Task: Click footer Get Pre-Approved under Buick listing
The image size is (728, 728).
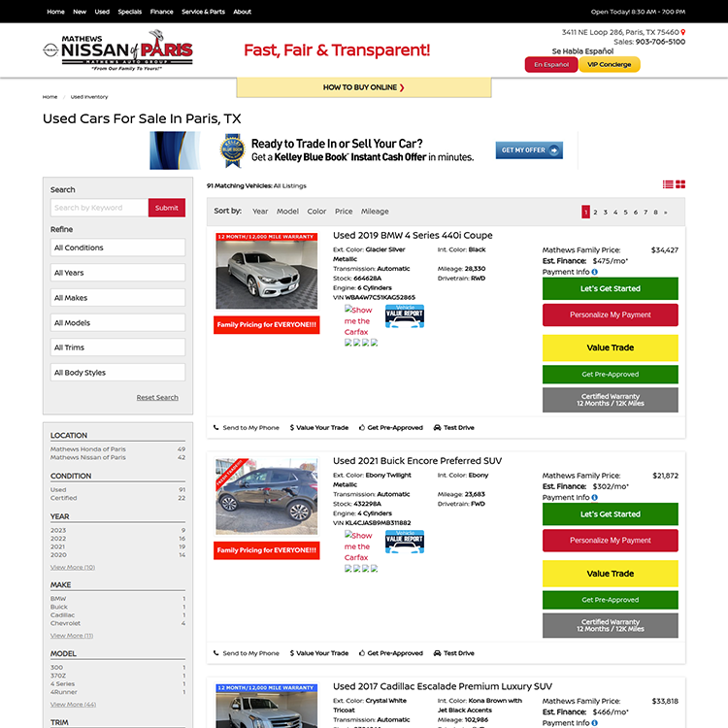Action: [x=391, y=653]
